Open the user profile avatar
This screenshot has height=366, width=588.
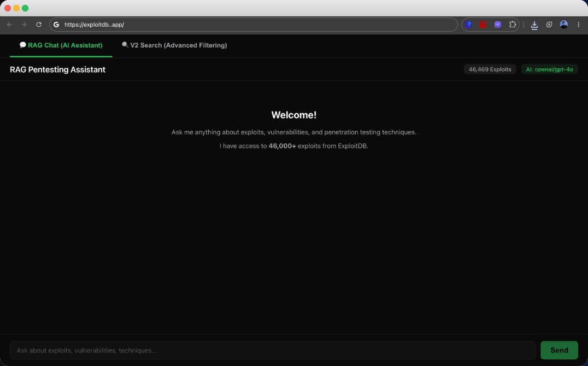click(x=563, y=25)
